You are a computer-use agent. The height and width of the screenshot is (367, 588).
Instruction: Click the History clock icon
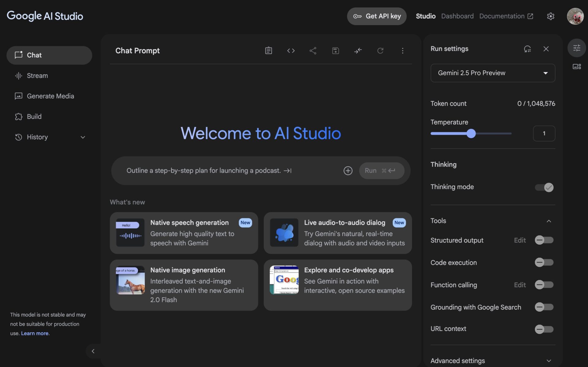click(18, 137)
